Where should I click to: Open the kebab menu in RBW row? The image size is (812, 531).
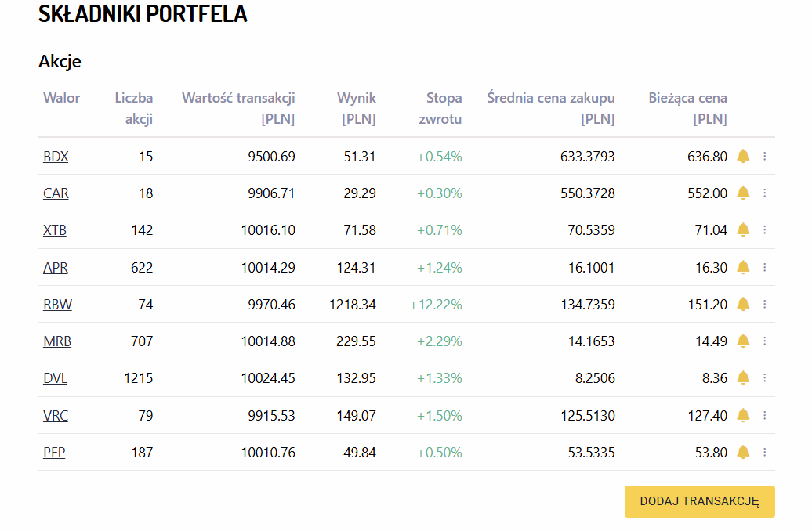765,304
